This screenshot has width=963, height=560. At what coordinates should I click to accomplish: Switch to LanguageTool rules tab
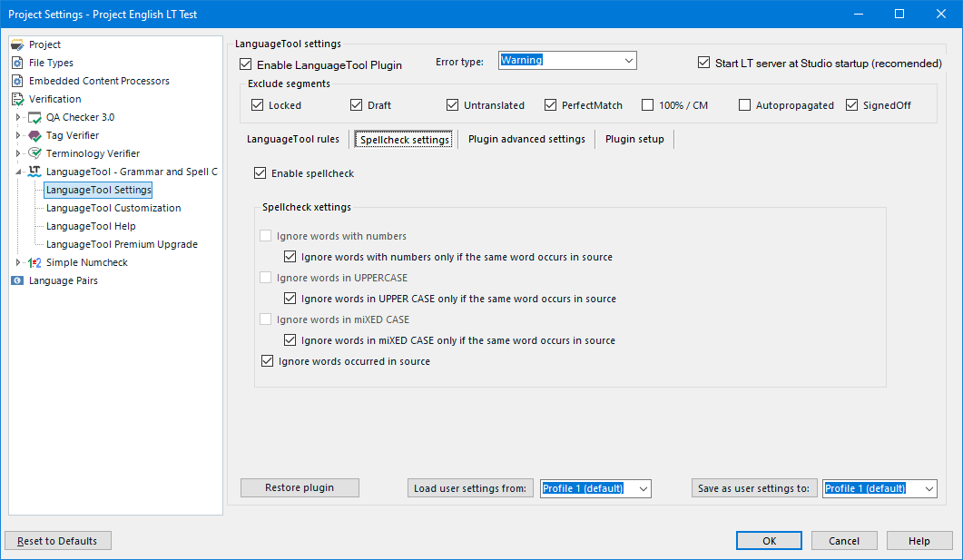coord(293,139)
